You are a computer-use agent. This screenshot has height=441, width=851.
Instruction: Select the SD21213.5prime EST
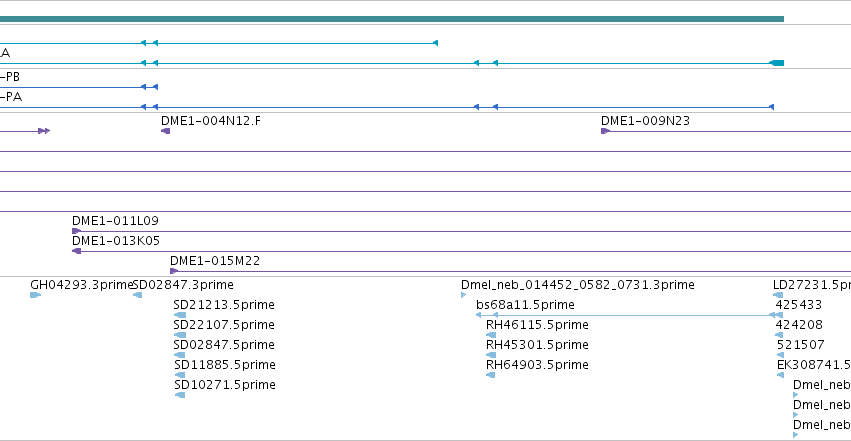tap(224, 305)
